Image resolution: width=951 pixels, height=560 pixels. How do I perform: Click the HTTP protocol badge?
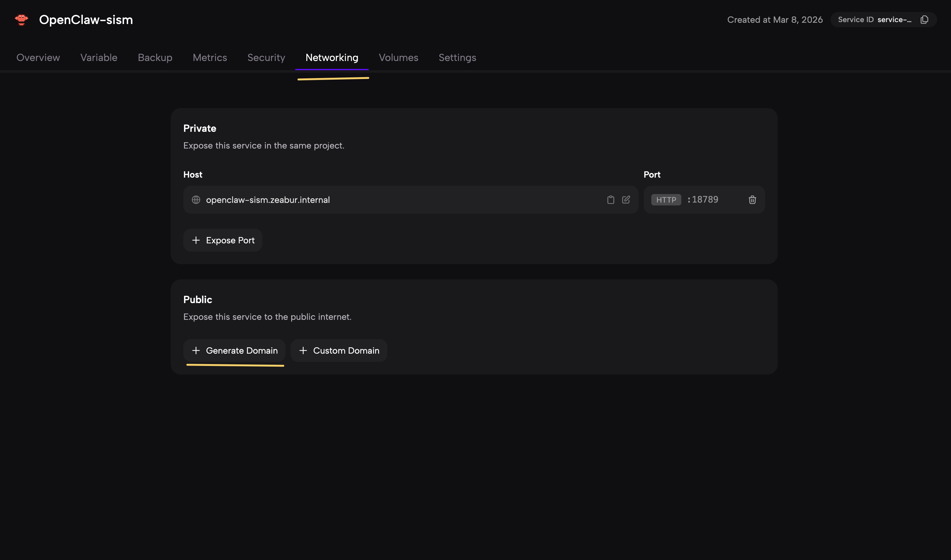click(666, 200)
